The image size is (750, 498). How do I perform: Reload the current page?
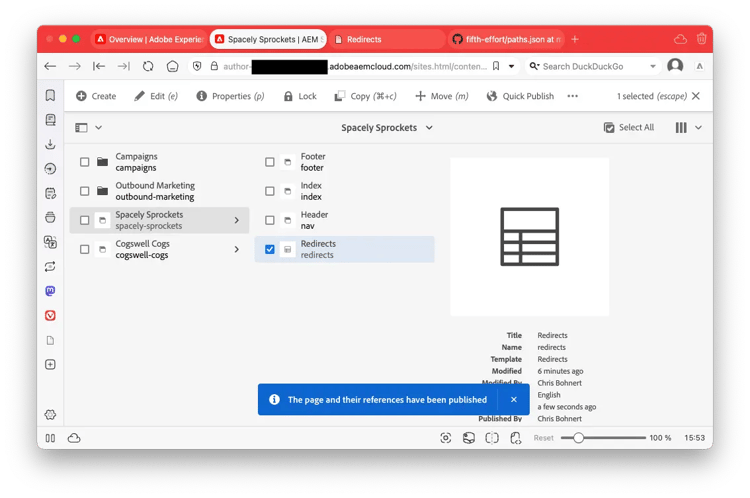tap(148, 66)
